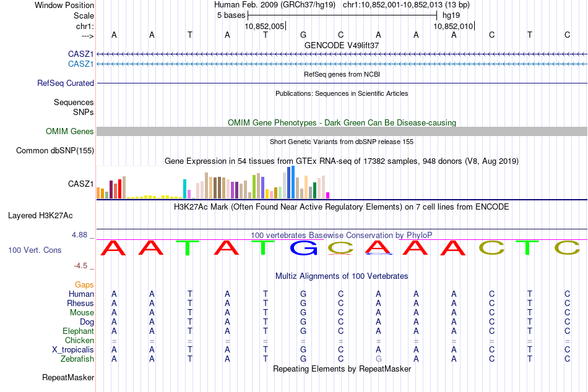Open the Gene Expression in 54 tissues GTEx title
The height and width of the screenshot is (392, 588).
point(342,161)
